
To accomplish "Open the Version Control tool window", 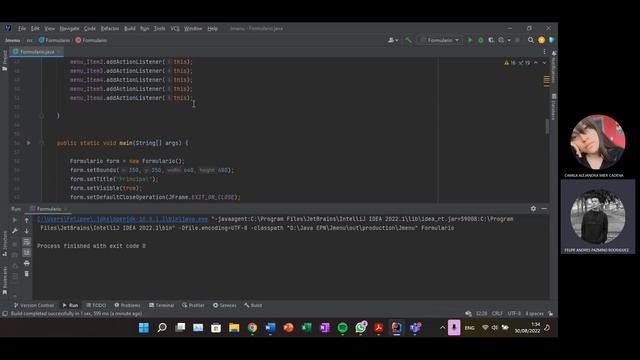I will pyautogui.click(x=34, y=305).
